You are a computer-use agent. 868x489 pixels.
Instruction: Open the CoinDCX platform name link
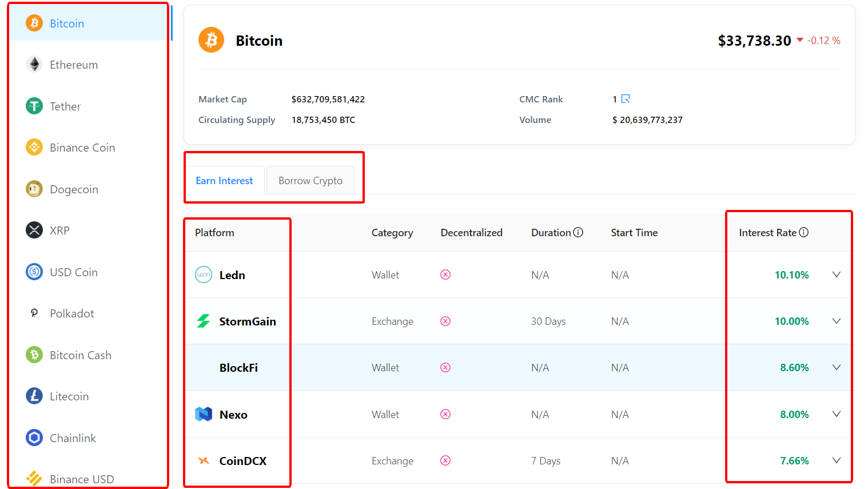click(243, 461)
